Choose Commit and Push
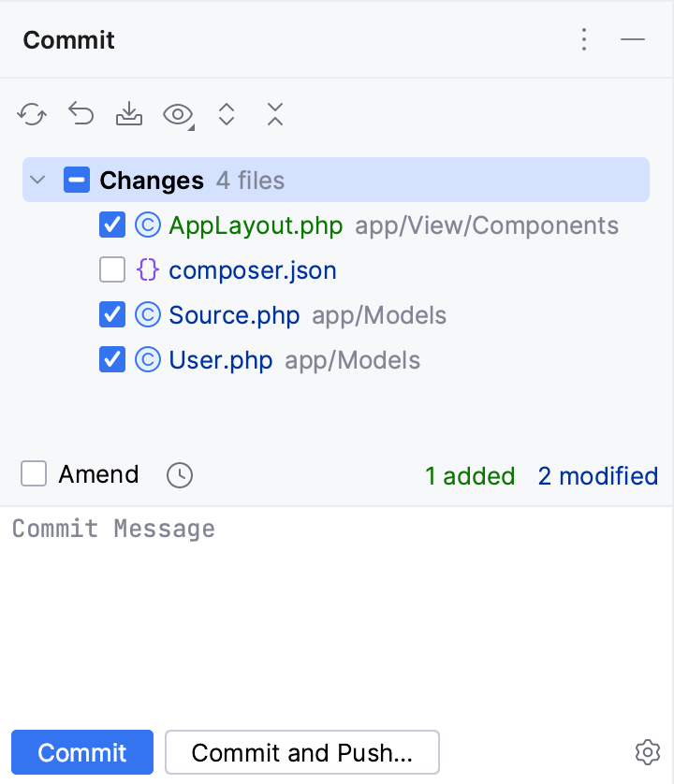This screenshot has height=784, width=674. pos(301,752)
